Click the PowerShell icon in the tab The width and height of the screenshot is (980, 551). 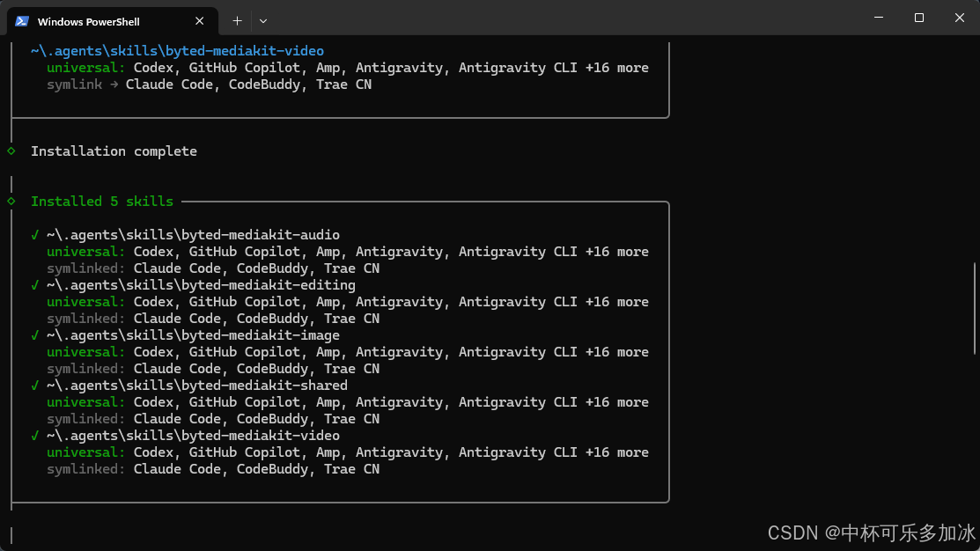pos(22,21)
